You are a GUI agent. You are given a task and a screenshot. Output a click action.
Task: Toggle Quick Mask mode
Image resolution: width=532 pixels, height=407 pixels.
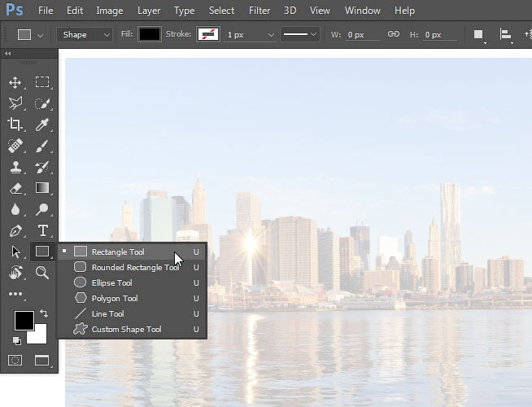(x=15, y=360)
